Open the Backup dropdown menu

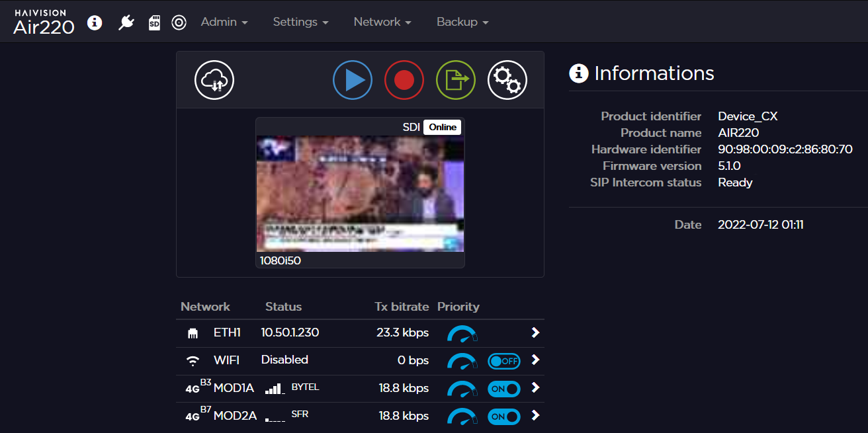click(462, 22)
